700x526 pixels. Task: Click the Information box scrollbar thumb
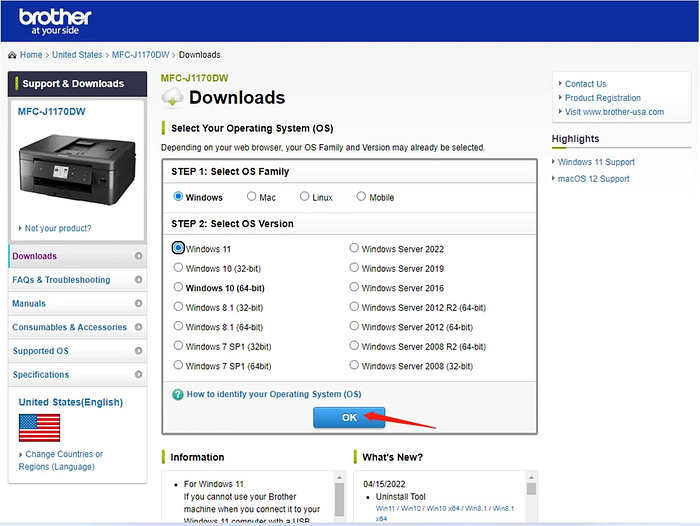coord(339,500)
